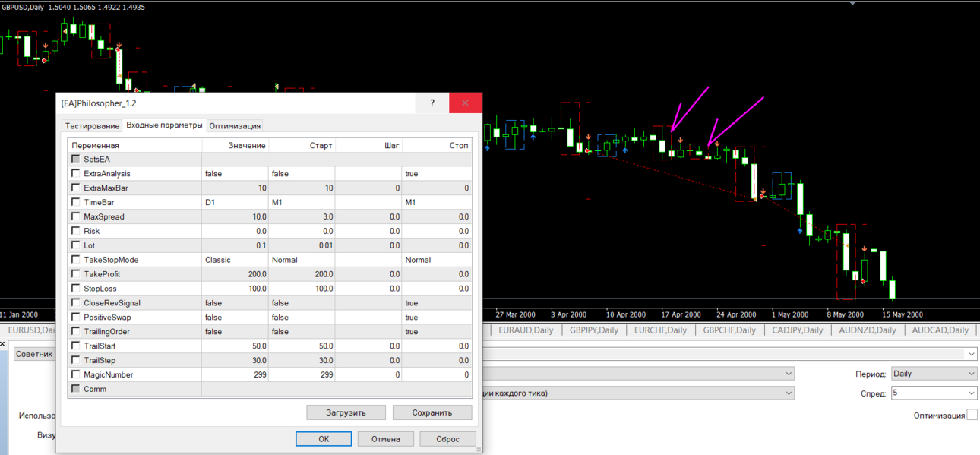The image size is (980, 455).
Task: Enable the PositiveSwap checkbox
Action: [75, 317]
